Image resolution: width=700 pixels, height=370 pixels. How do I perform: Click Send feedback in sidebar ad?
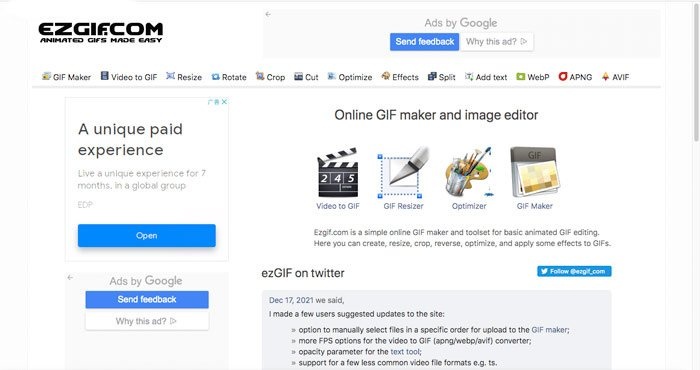point(147,299)
